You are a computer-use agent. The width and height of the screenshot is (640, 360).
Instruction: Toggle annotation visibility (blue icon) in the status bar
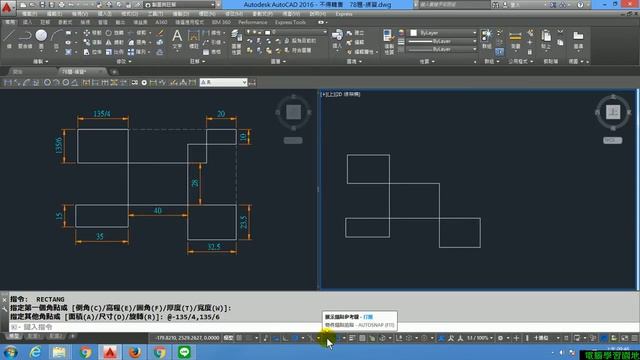tap(441, 338)
